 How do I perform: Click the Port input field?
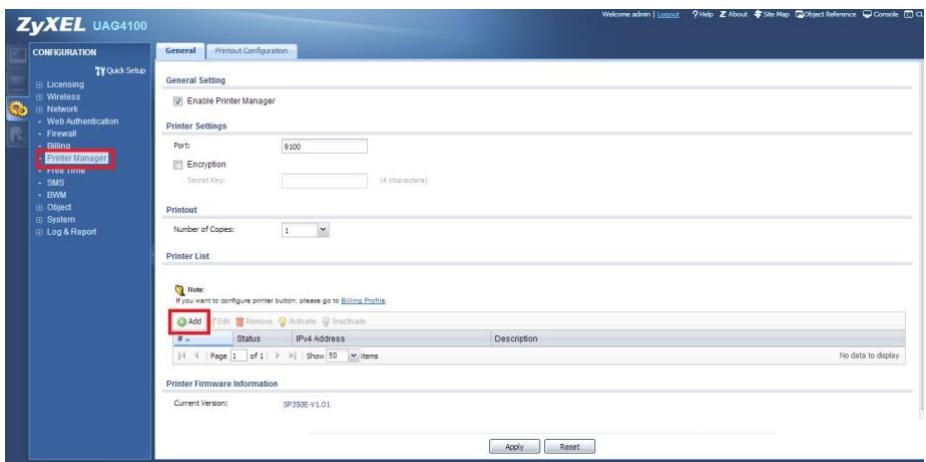(x=325, y=147)
